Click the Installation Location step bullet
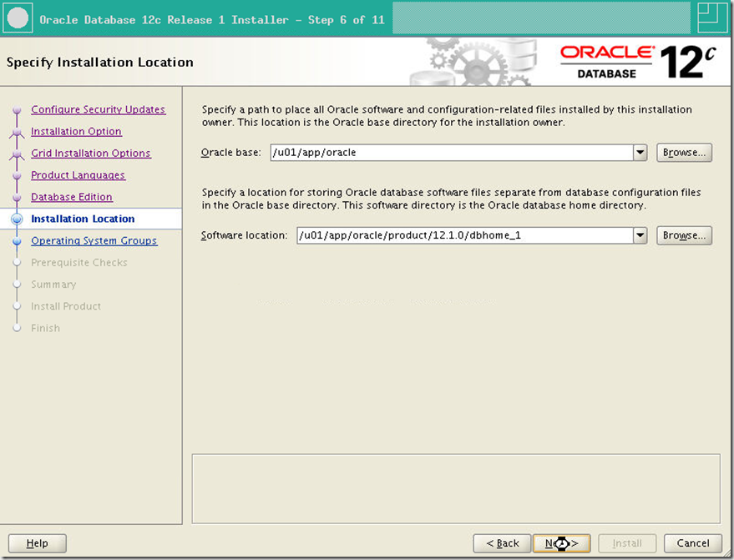This screenshot has width=734, height=560. (17, 219)
